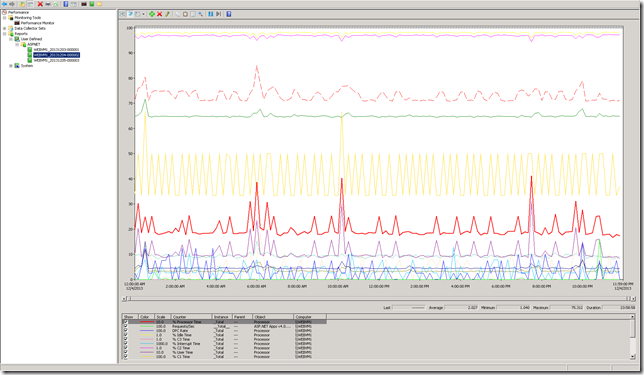Click the Up One Level folder icon
Screen dimensions: 644x375
click(23, 4)
